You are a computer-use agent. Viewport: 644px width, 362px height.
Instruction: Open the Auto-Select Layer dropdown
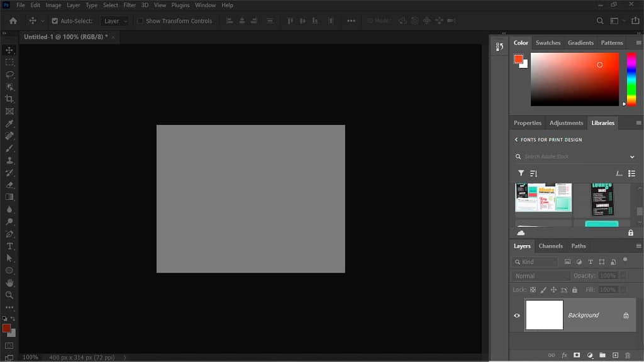[x=114, y=21]
